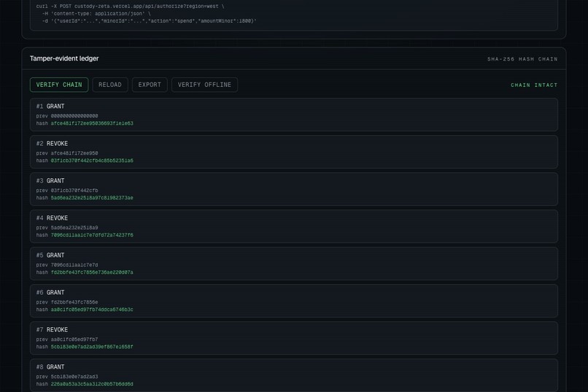Click the prev hash of entry #4 REVOKE
The image size is (588, 392).
74,228
